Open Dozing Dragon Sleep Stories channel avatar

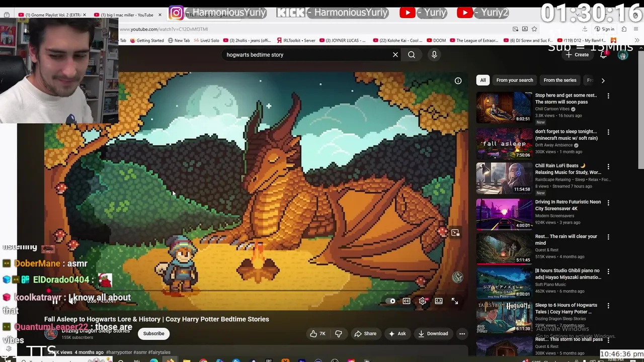51,334
